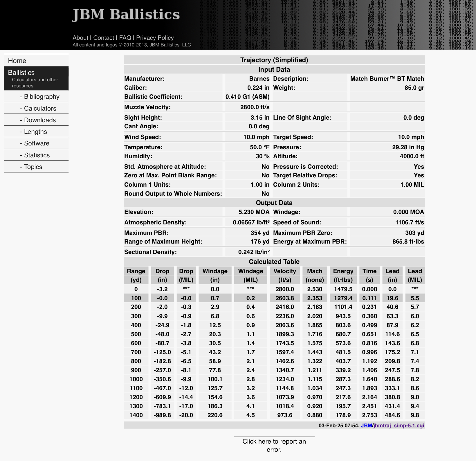Screen dimensions: 476x461
Task: Open the About link in header
Action: click(80, 38)
